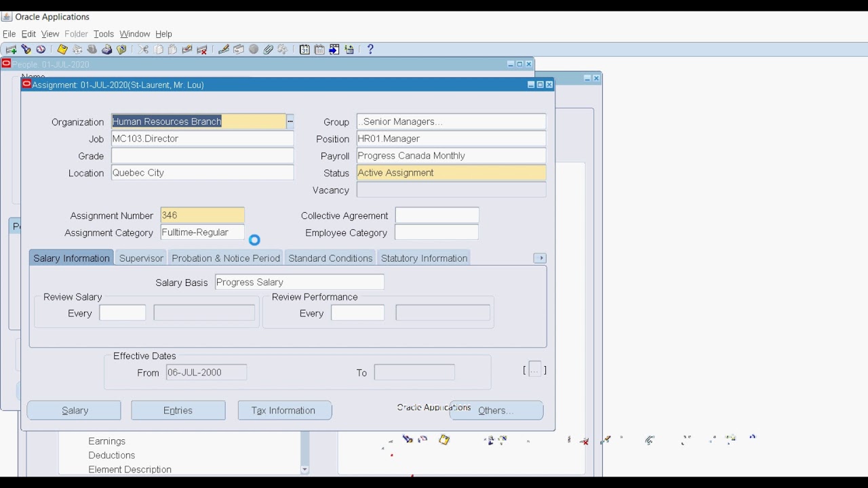Click the descriptive flexfield bracket box
Screen dimensions: 868x488
[x=535, y=370]
